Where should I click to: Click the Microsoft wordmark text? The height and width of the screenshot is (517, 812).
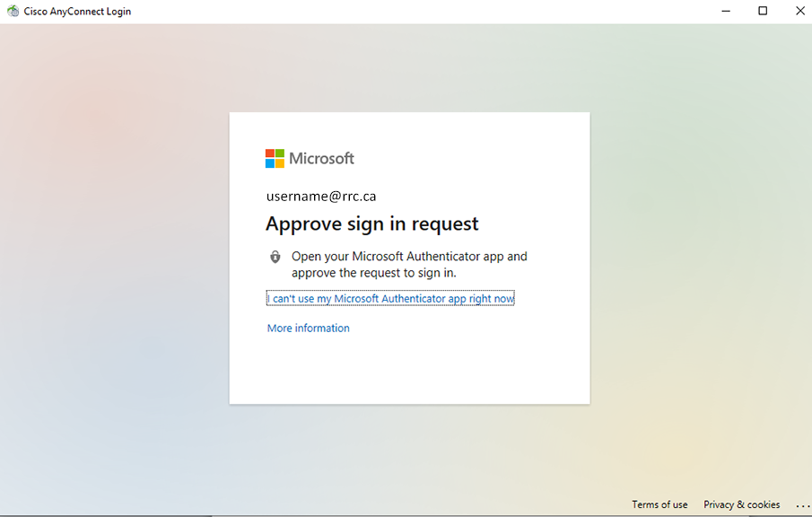[x=321, y=159]
